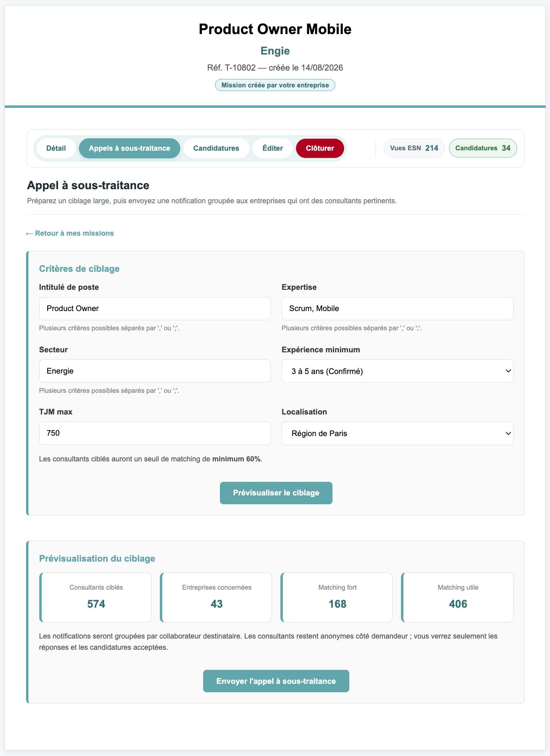Click the Critères de ciblage heading
Viewport: 550px width, 756px height.
[79, 269]
